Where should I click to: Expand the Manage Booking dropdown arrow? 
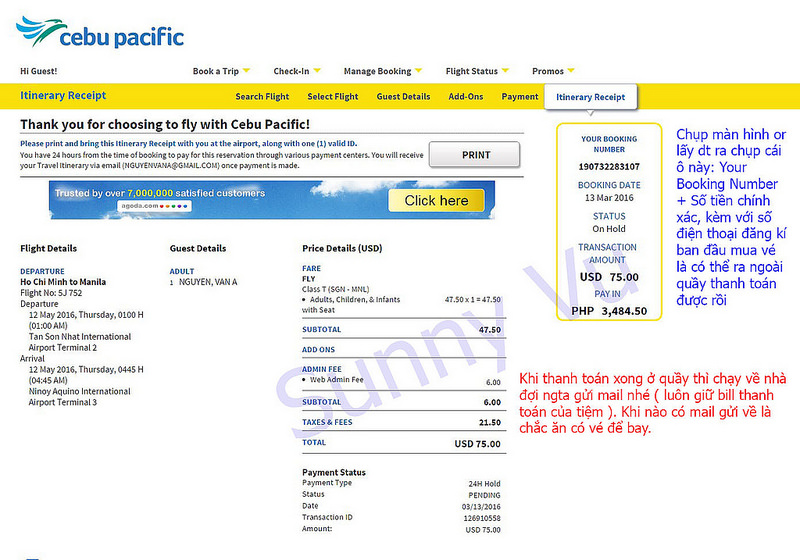click(x=418, y=70)
